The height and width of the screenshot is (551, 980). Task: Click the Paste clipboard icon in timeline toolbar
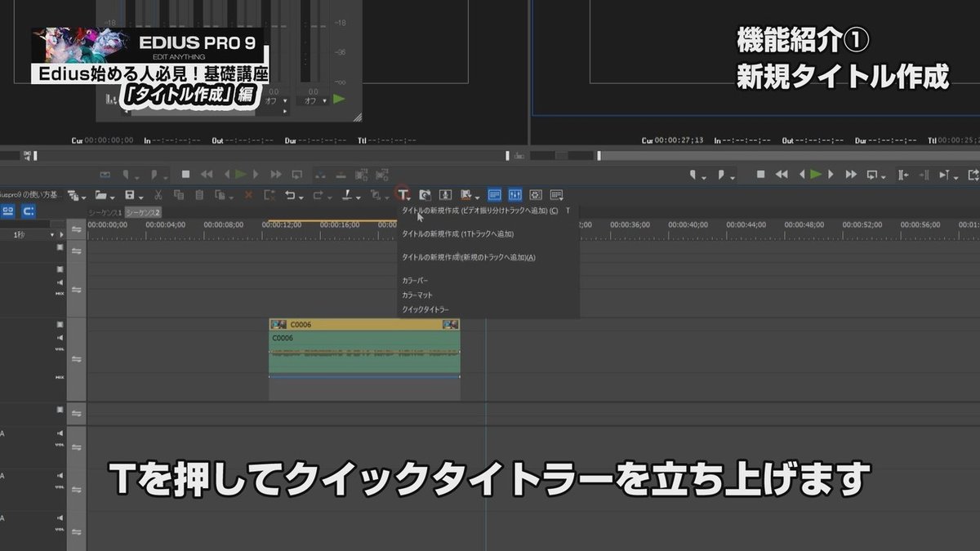pyautogui.click(x=200, y=195)
